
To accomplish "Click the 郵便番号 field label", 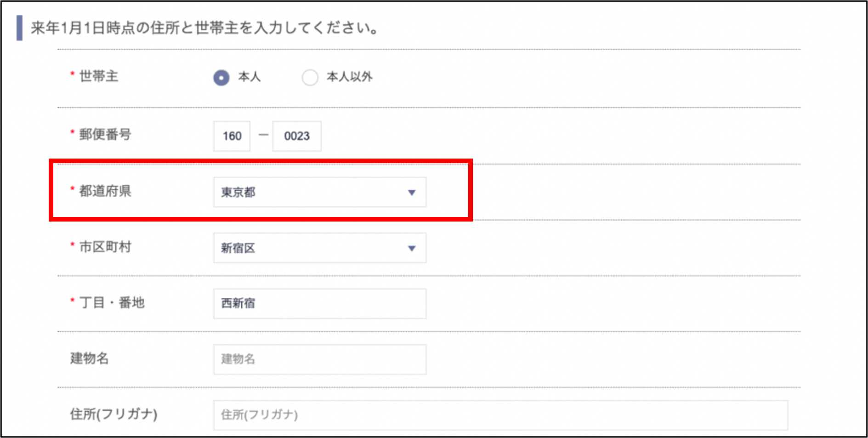I will 105,135.
